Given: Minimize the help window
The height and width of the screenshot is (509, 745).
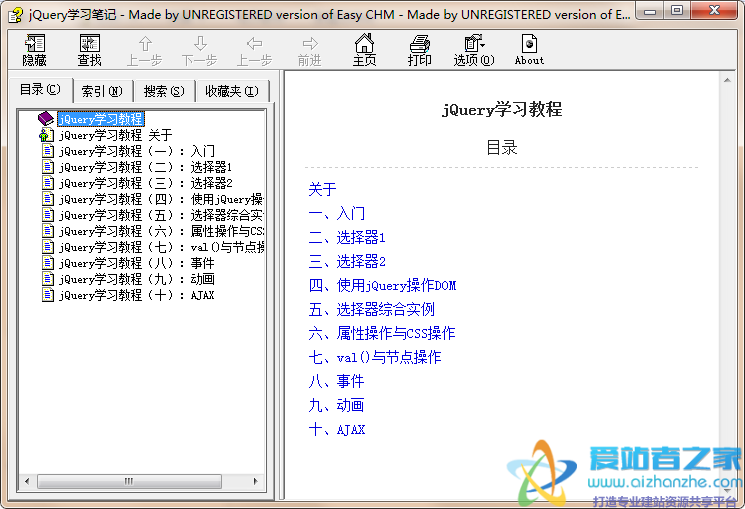Looking at the screenshot, I should (651, 10).
